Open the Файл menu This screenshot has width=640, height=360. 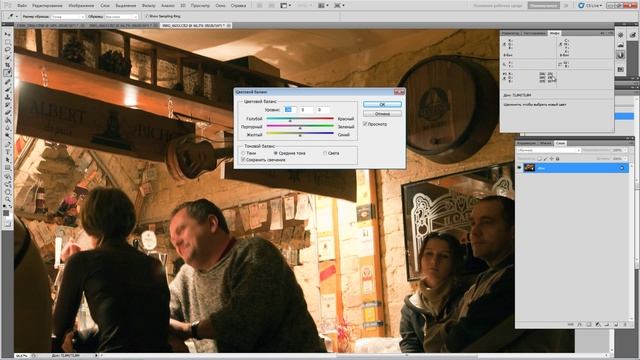click(x=22, y=6)
